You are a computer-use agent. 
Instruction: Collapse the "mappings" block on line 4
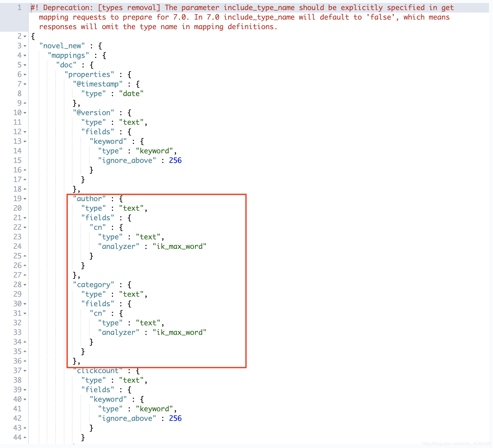[25, 56]
